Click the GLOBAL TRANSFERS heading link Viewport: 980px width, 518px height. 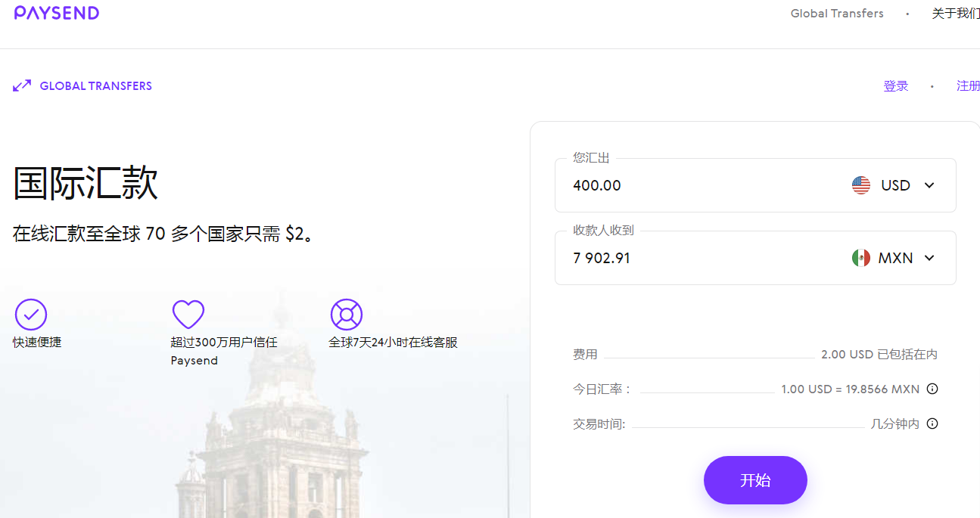pyautogui.click(x=95, y=86)
